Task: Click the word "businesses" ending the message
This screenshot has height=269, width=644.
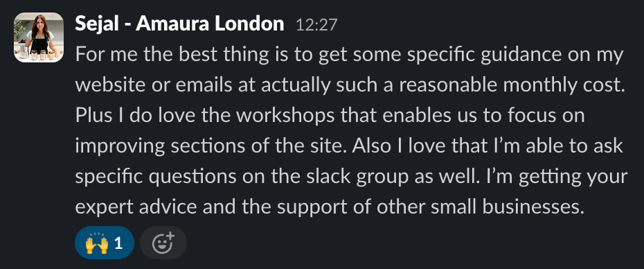Action: pos(533,208)
